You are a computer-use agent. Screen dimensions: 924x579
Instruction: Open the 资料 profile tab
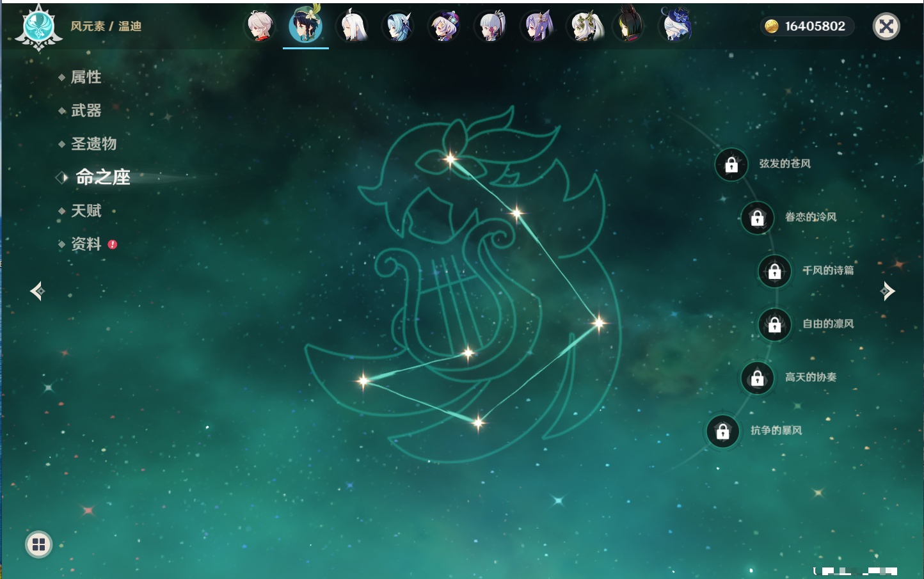click(86, 244)
